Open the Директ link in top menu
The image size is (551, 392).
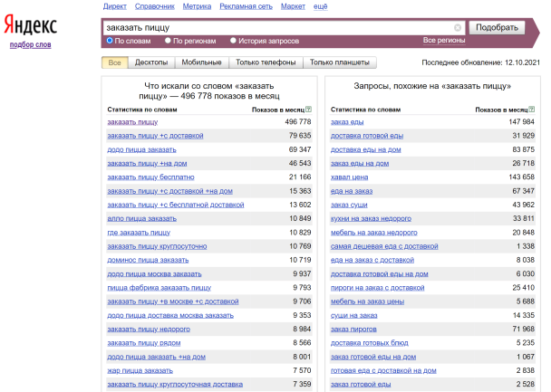(x=115, y=6)
